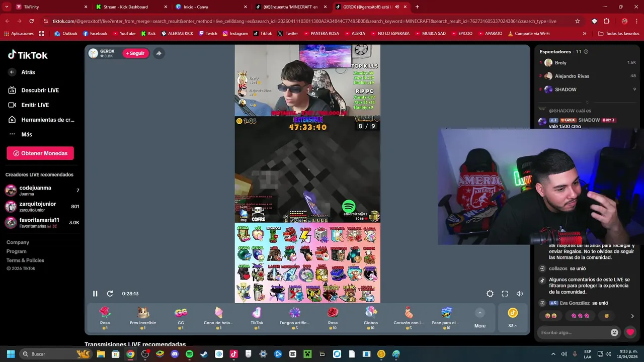Viewport: 644px width, 362px height.
Task: Open the ALERTAS KICK bookmark
Action: click(x=177, y=34)
